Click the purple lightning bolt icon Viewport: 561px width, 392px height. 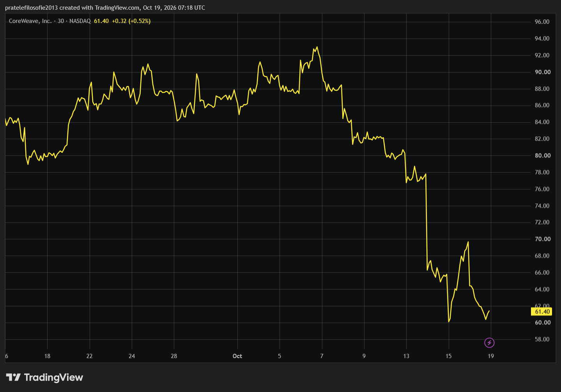click(489, 343)
